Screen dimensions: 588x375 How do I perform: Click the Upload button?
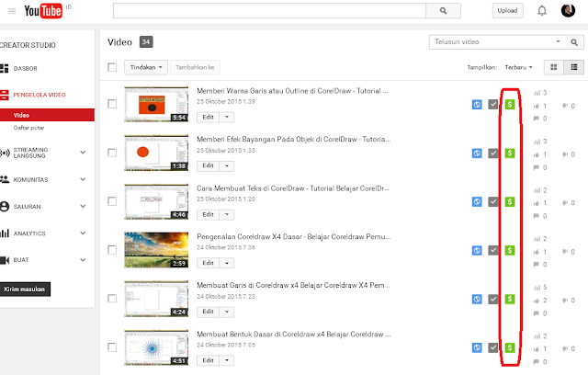(x=507, y=10)
